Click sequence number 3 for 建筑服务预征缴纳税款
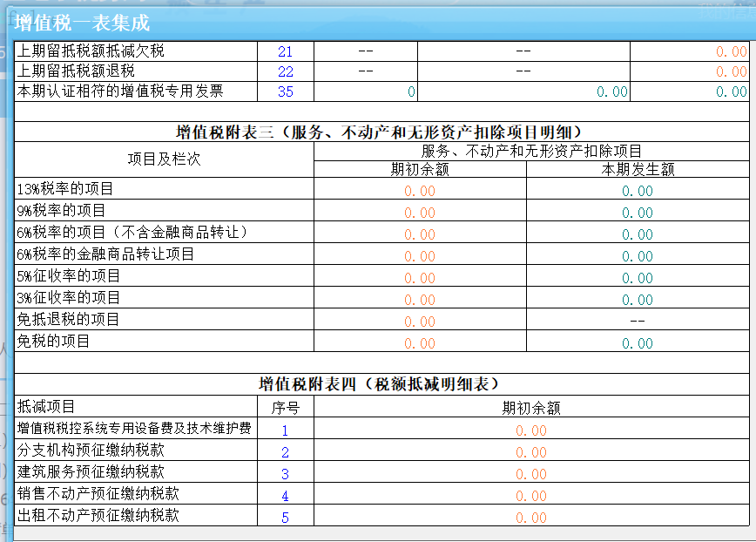Viewport: 756px width, 542px height. (x=285, y=474)
